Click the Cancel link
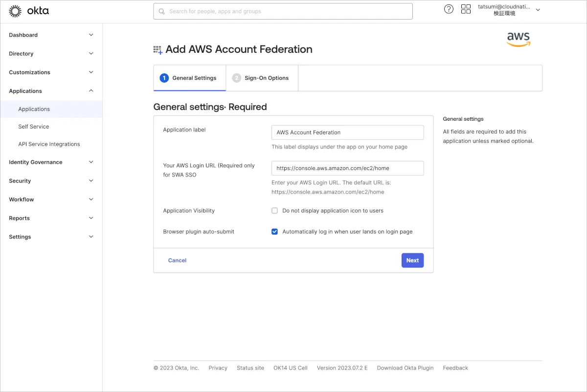Screen dimensions: 587x392 pyautogui.click(x=177, y=261)
